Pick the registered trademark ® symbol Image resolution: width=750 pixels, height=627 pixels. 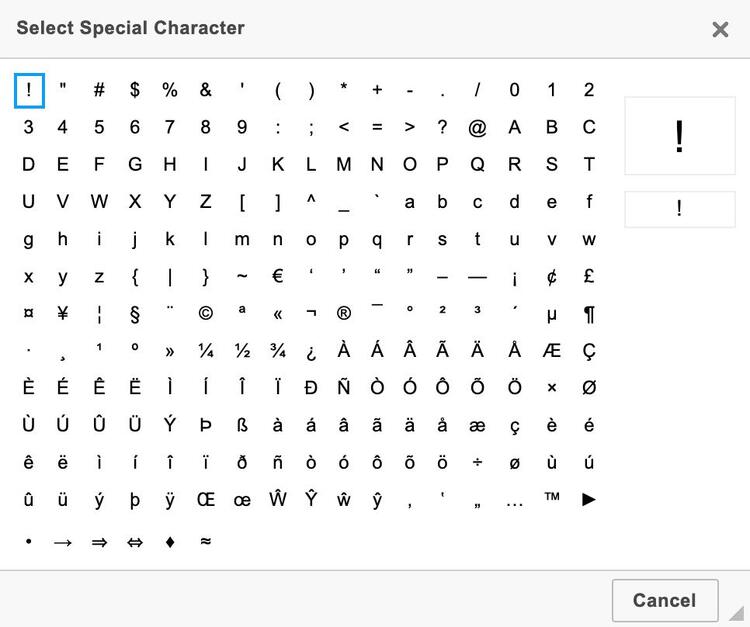343,313
